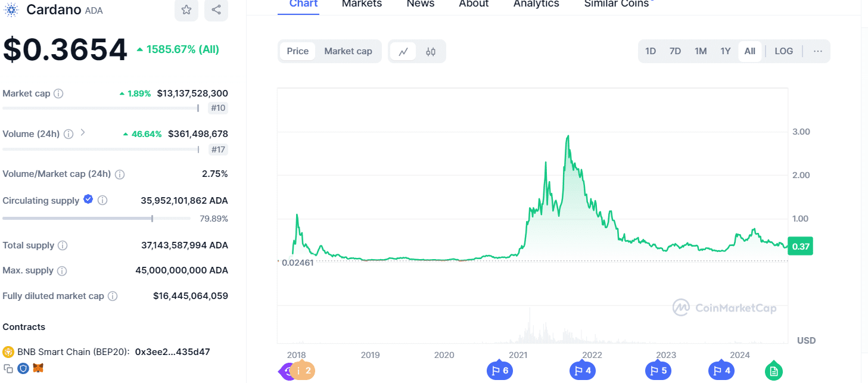Image resolution: width=868 pixels, height=383 pixels.
Task: Open the Market cap info tooltip icon
Action: 58,94
